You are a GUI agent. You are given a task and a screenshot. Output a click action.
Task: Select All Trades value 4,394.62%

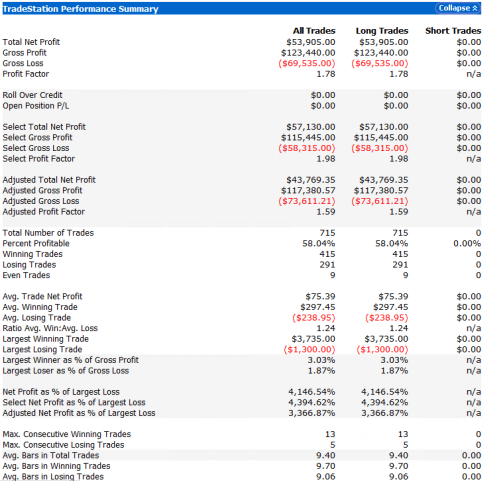tap(312, 402)
